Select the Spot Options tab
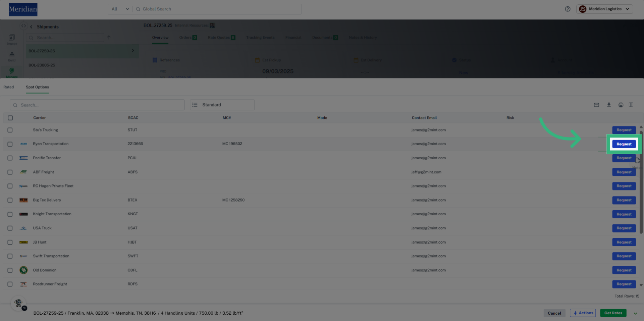The image size is (644, 321). (37, 87)
